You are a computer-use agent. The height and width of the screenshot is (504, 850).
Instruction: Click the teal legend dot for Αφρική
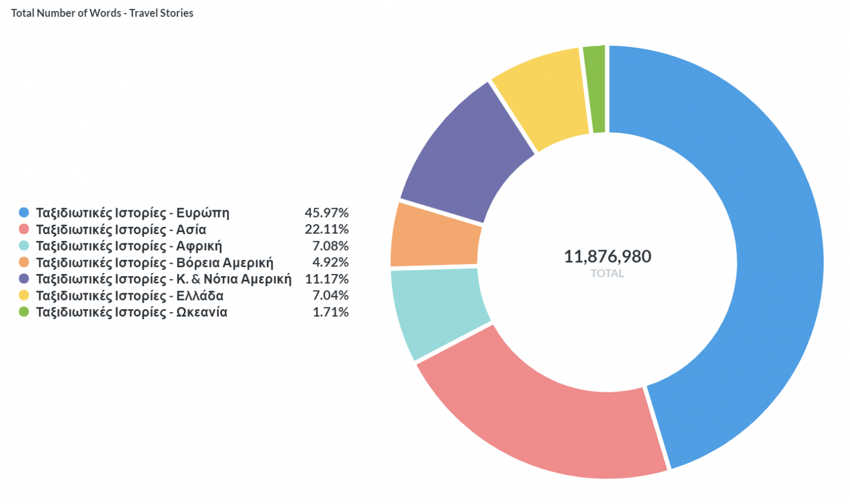tap(24, 246)
